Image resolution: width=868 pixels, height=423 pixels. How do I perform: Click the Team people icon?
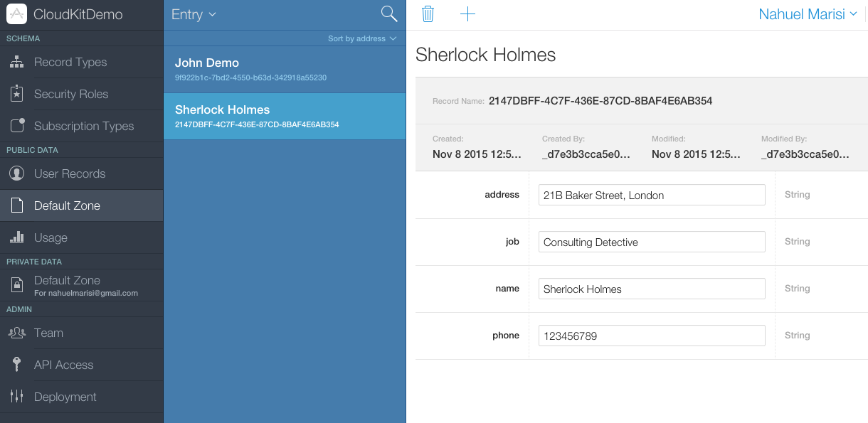(17, 333)
